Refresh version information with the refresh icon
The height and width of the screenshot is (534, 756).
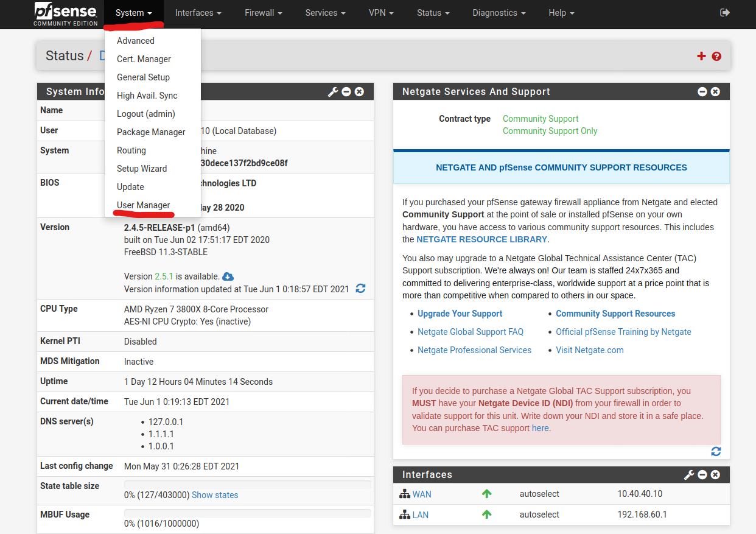[x=360, y=289]
